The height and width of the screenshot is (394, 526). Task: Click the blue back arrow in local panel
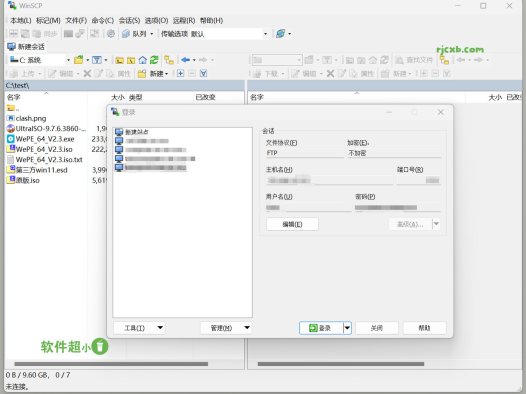pyautogui.click(x=186, y=60)
